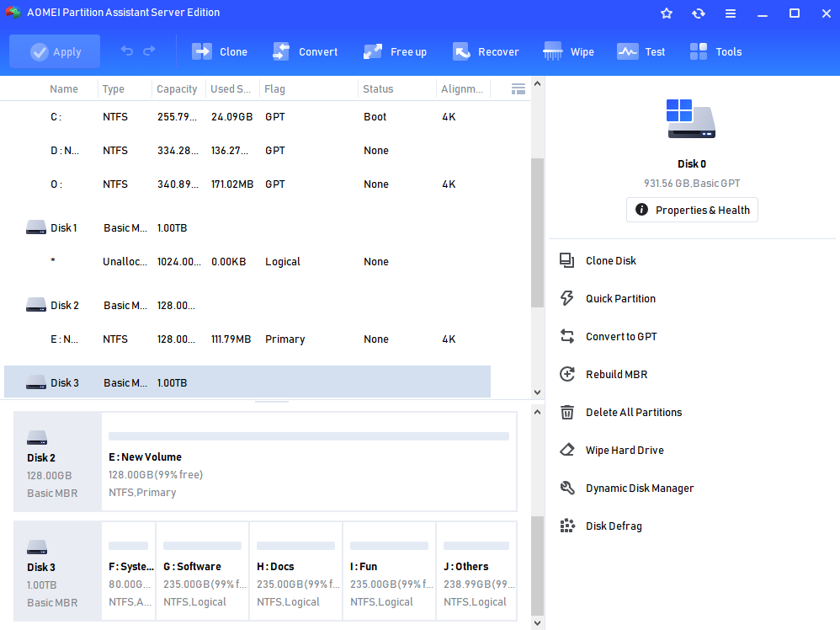Image resolution: width=840 pixels, height=630 pixels.
Task: Select the Unallocated space row of Disk 1
Action: pos(247,262)
